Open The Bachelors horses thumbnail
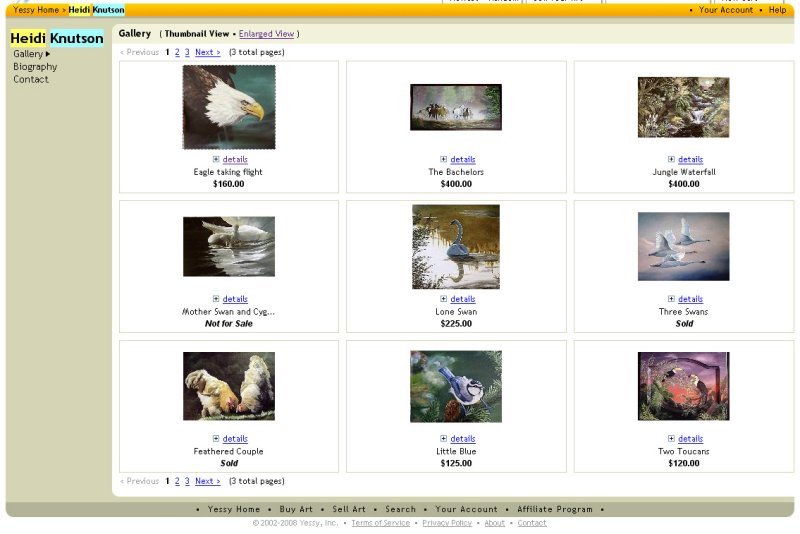This screenshot has width=800, height=534. 456,107
